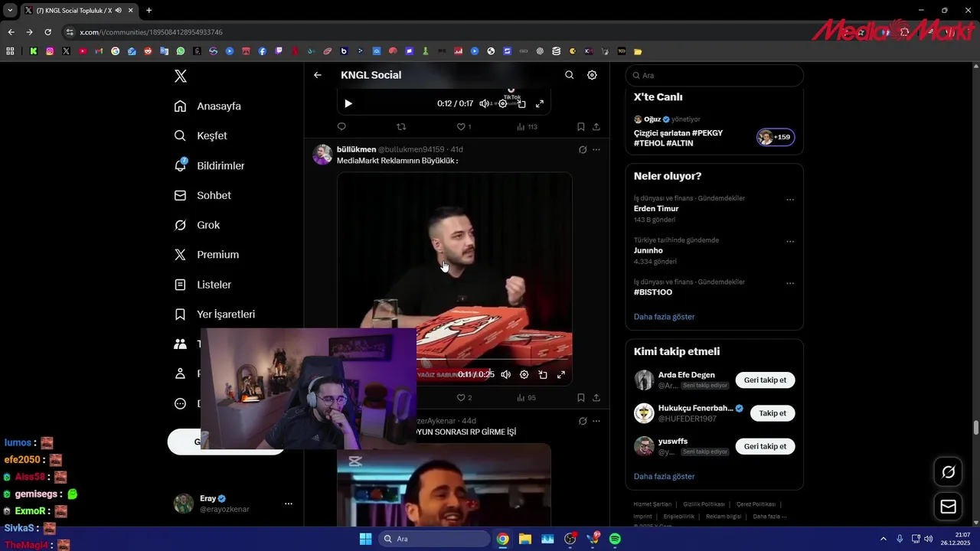Bookmark the büllükmen post
Viewport: 980px width, 551px height.
click(x=581, y=398)
